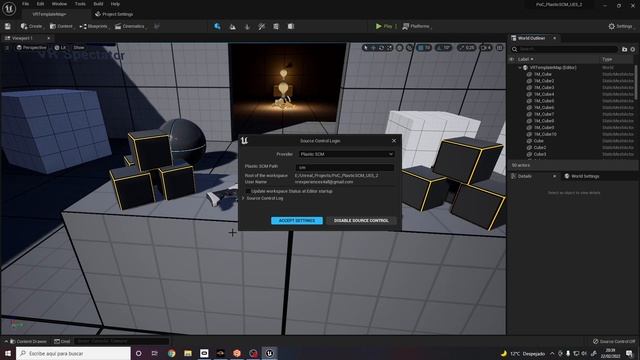The width and height of the screenshot is (640, 360).
Task: Adjust the viewport camera speed setting
Action: (486, 48)
